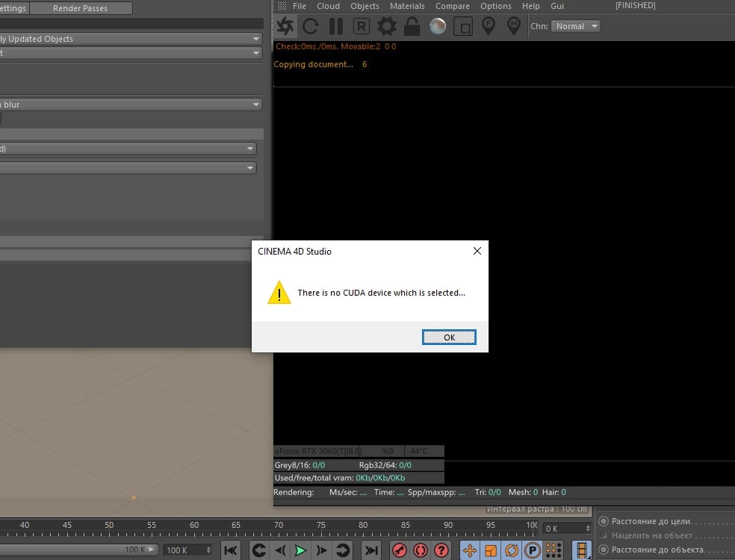Toggle parameter keying P icon
This screenshot has height=560, width=735.
pyautogui.click(x=533, y=550)
